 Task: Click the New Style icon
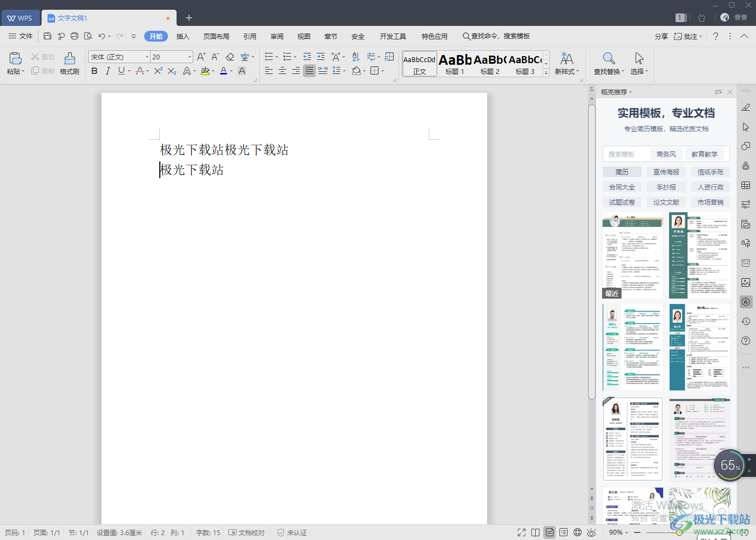pyautogui.click(x=566, y=58)
